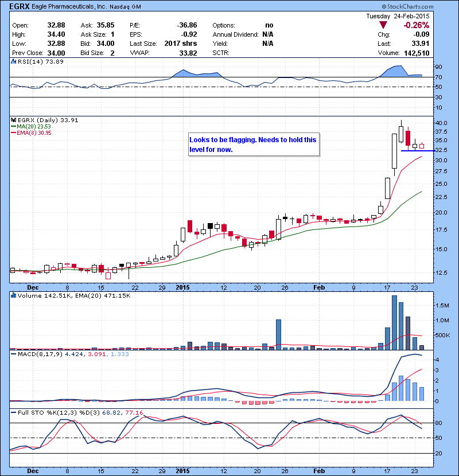Click the 90 RSI axis label
Screen dimensions: 459x476
[x=439, y=67]
